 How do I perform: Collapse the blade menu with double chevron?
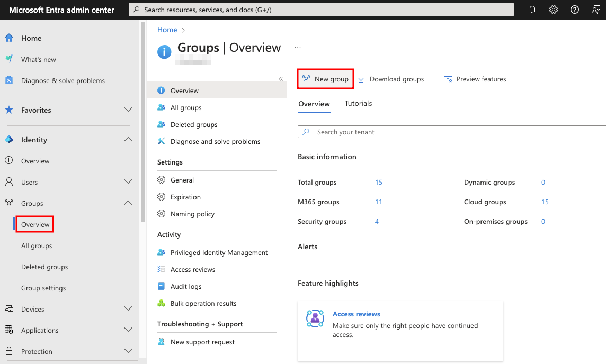tap(281, 79)
